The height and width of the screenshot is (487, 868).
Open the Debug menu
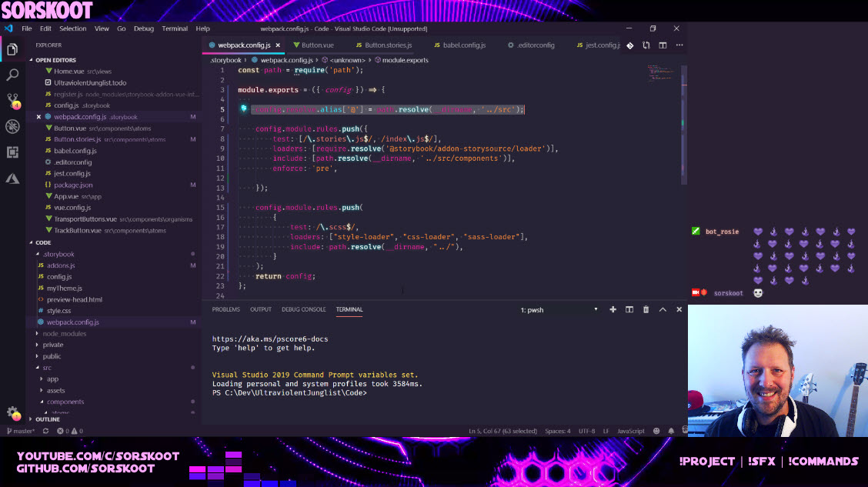(143, 28)
